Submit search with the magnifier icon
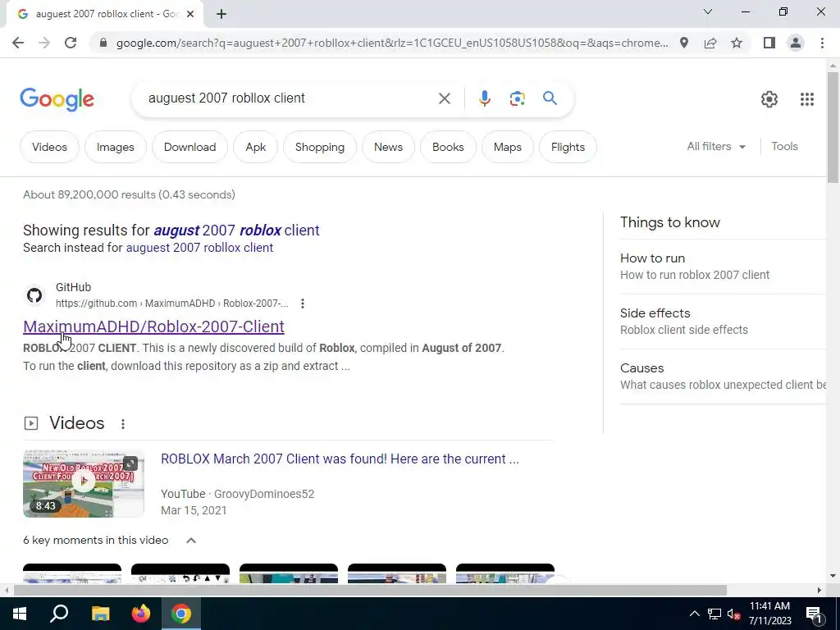The width and height of the screenshot is (840, 630). [x=550, y=98]
